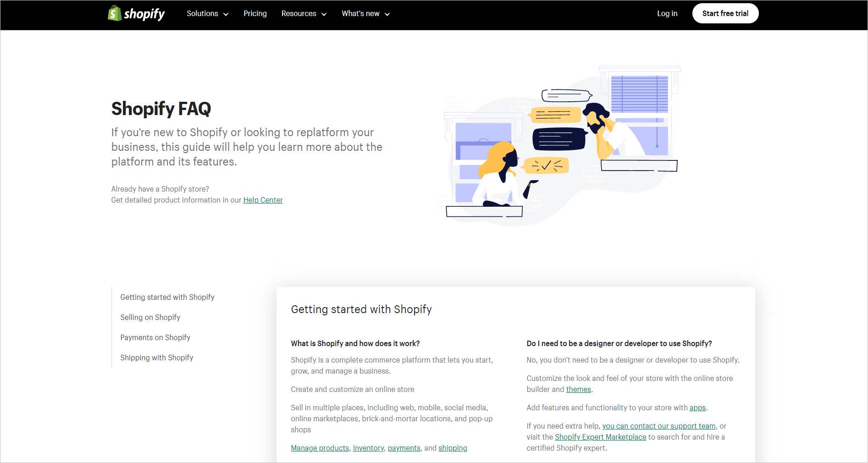Click 'Already have a Shopify store?' text
The height and width of the screenshot is (463, 868).
tap(160, 189)
